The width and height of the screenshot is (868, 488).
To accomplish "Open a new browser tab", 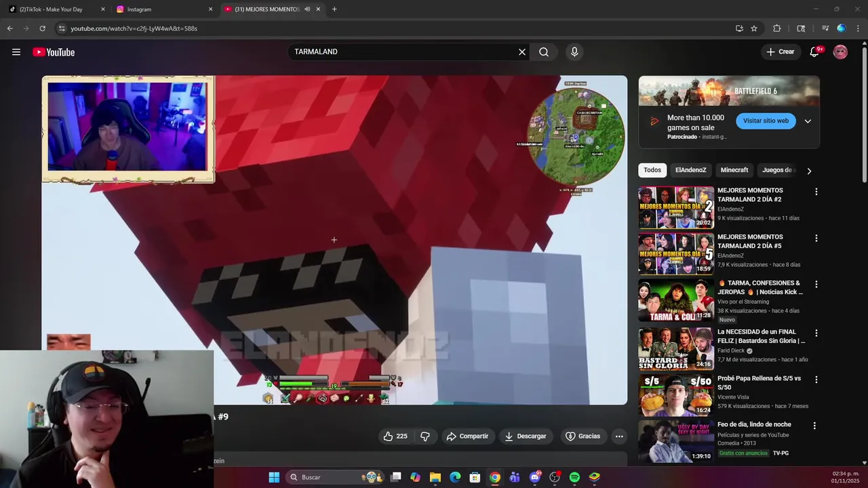I will [x=334, y=9].
